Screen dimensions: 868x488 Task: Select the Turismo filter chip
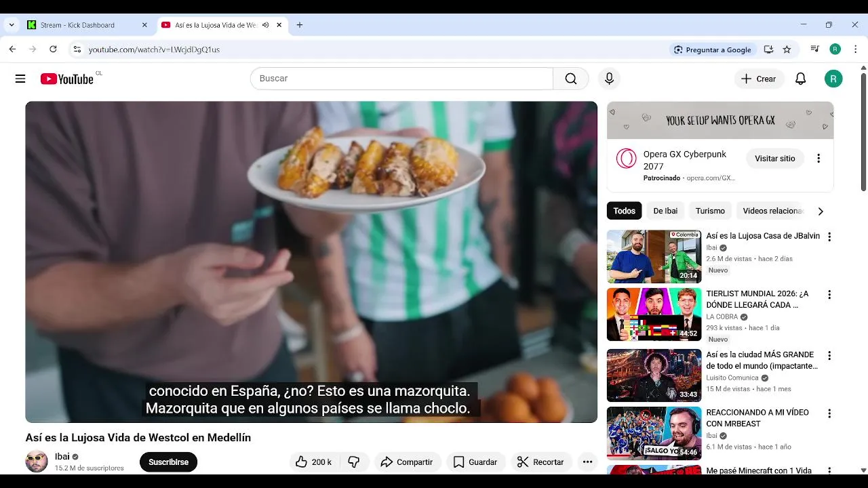[x=710, y=211]
